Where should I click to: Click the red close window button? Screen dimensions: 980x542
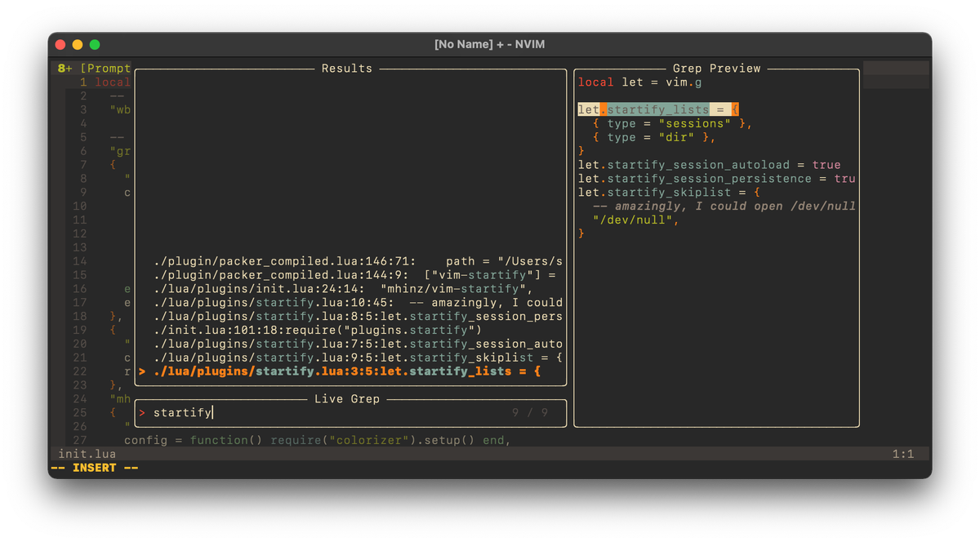point(61,44)
